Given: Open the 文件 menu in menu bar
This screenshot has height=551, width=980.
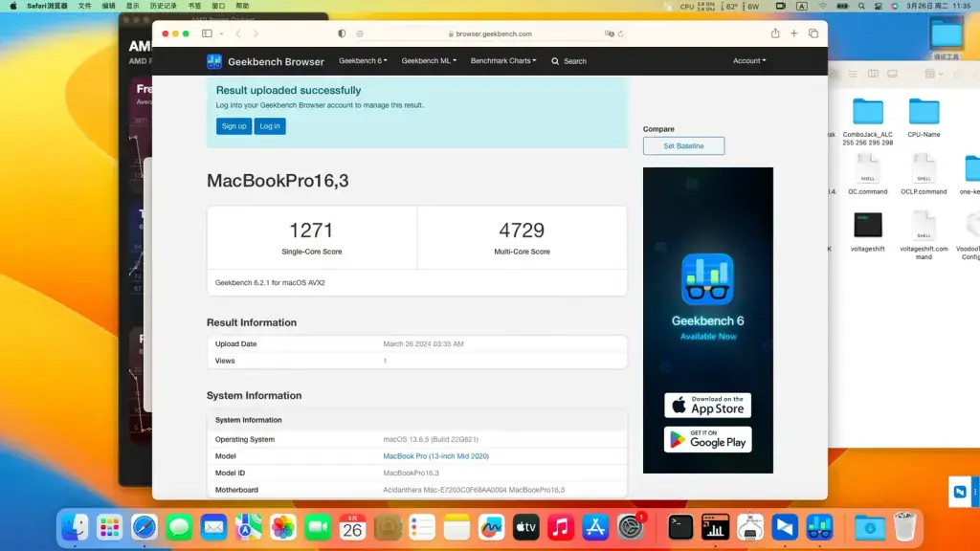Looking at the screenshot, I should tap(85, 6).
